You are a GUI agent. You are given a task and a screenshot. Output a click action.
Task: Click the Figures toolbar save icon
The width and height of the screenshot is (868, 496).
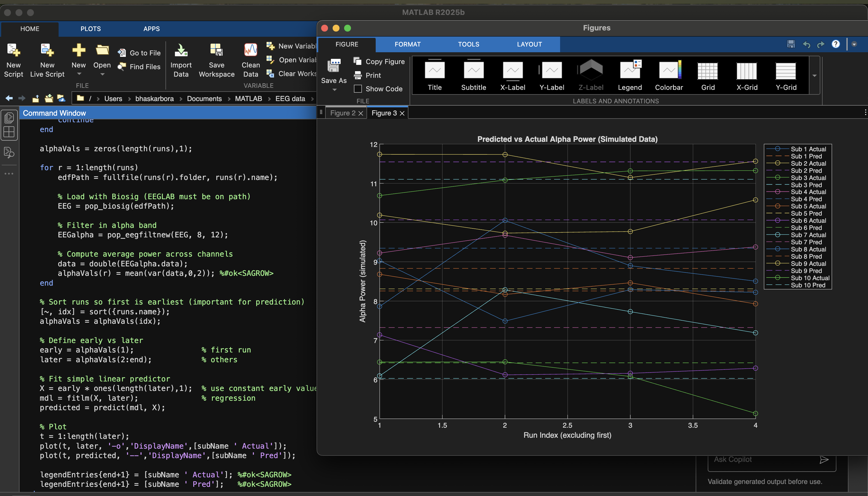pyautogui.click(x=791, y=44)
